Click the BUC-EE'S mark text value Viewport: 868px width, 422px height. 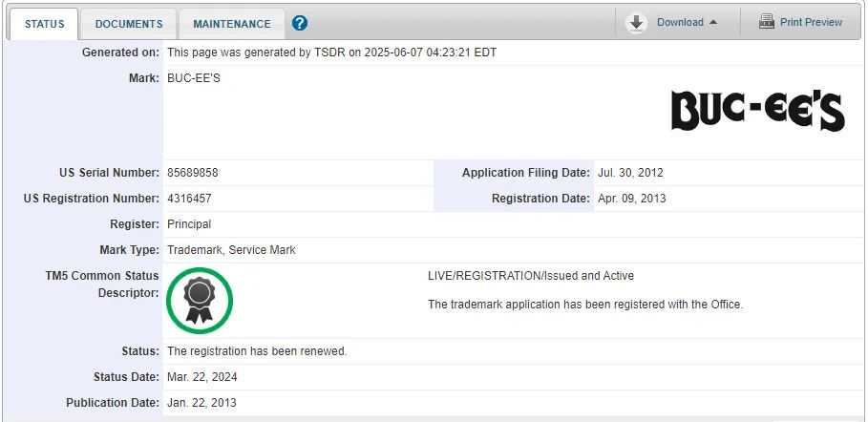click(x=194, y=78)
